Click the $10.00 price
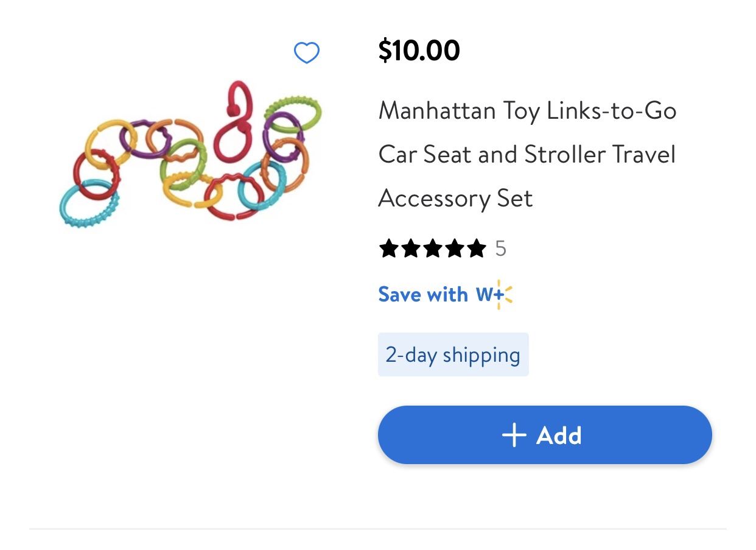 click(x=419, y=50)
